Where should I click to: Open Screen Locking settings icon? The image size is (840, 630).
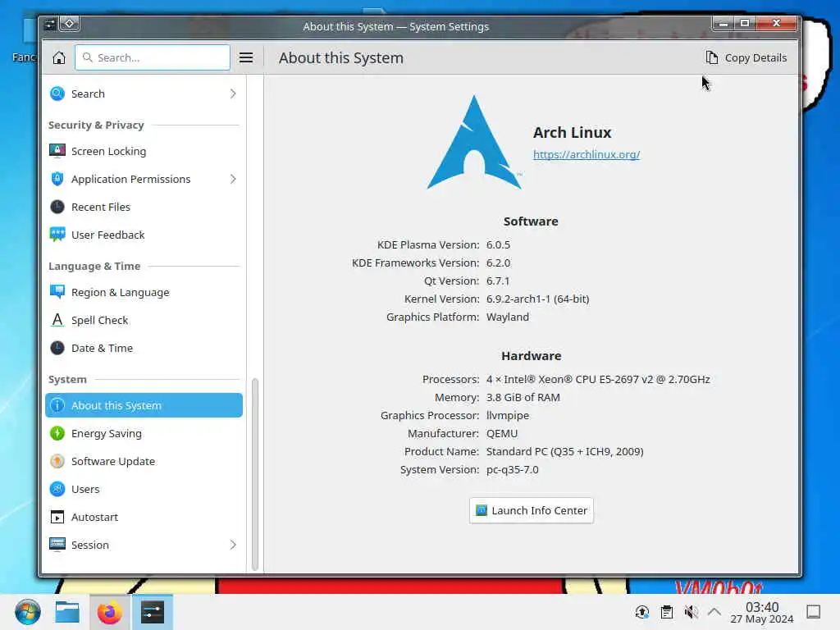click(x=57, y=151)
